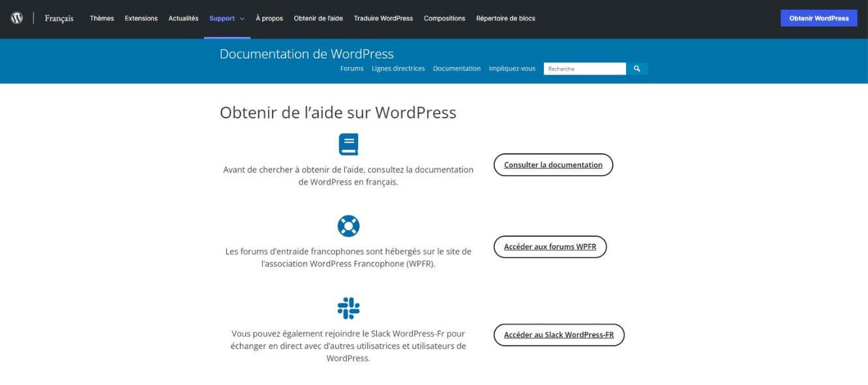Open the Documentation link in blue bar

[456, 69]
